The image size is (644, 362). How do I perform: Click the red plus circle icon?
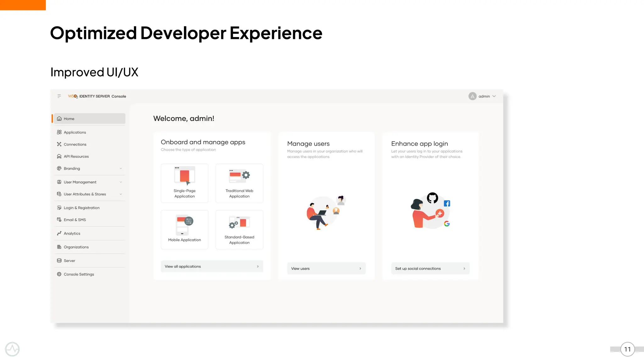440,214
